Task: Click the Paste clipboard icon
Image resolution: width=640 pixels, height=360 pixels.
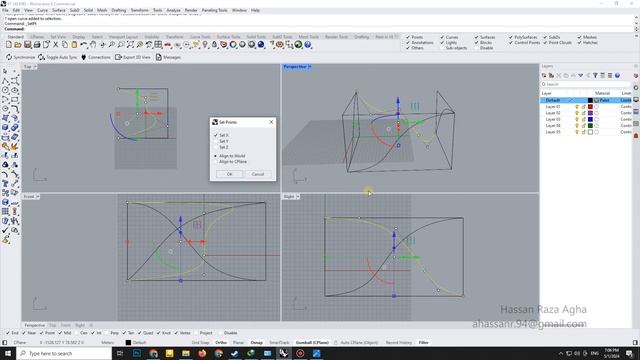Action: point(74,45)
